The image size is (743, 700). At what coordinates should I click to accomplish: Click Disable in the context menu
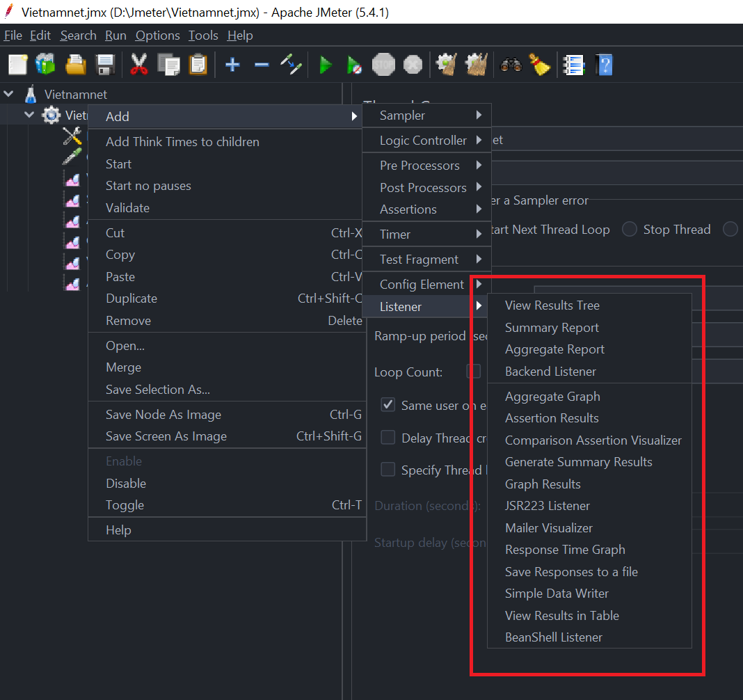point(227,484)
